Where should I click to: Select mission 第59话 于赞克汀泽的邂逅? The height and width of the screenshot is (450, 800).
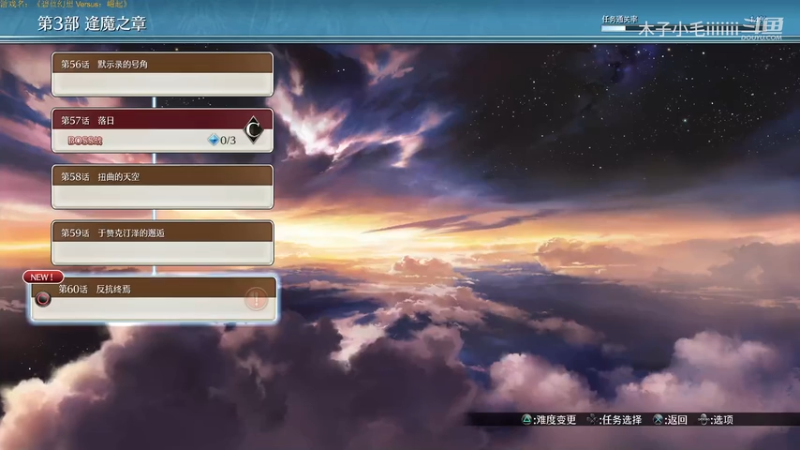pos(162,243)
